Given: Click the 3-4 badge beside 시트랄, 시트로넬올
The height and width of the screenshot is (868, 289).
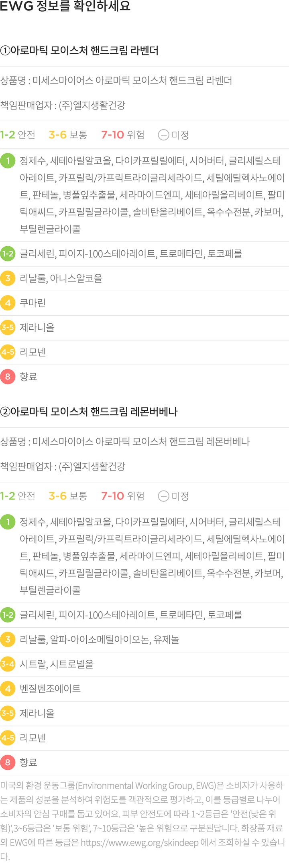Looking at the screenshot, I should 8,664.
